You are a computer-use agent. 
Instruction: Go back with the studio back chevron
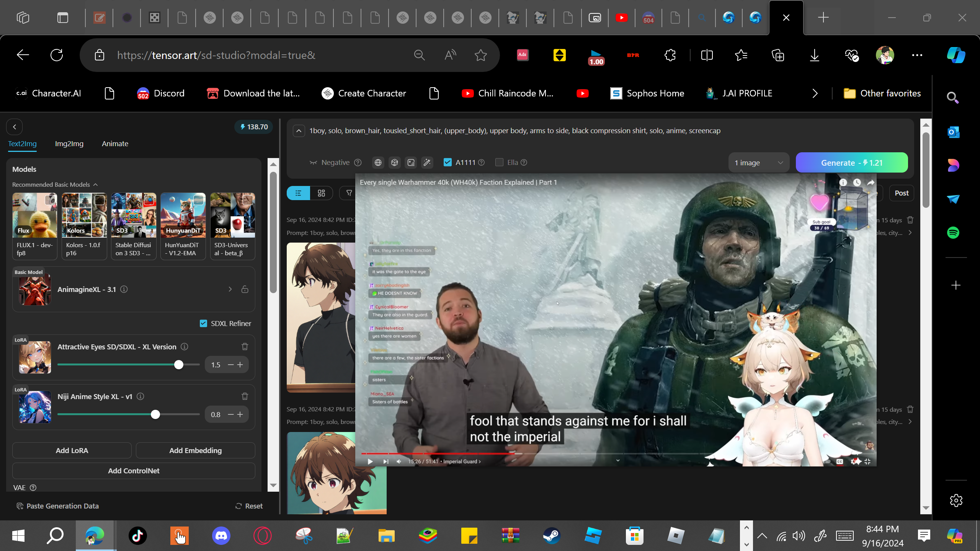15,127
